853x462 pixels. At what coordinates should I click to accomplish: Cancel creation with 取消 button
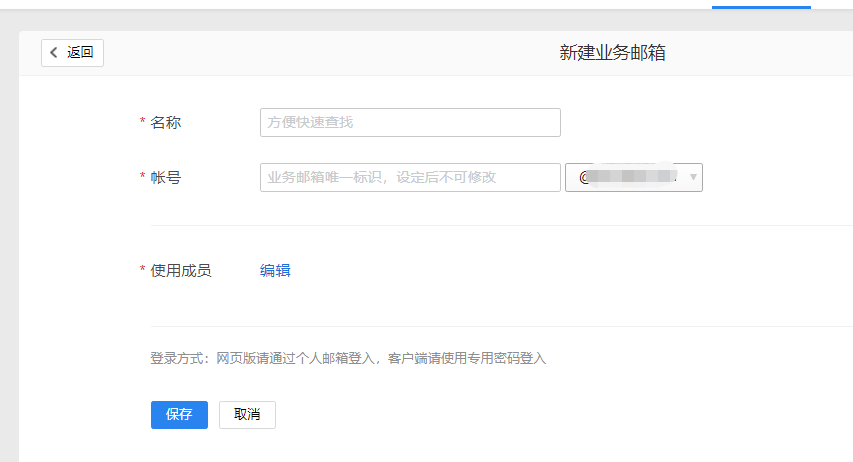(247, 415)
